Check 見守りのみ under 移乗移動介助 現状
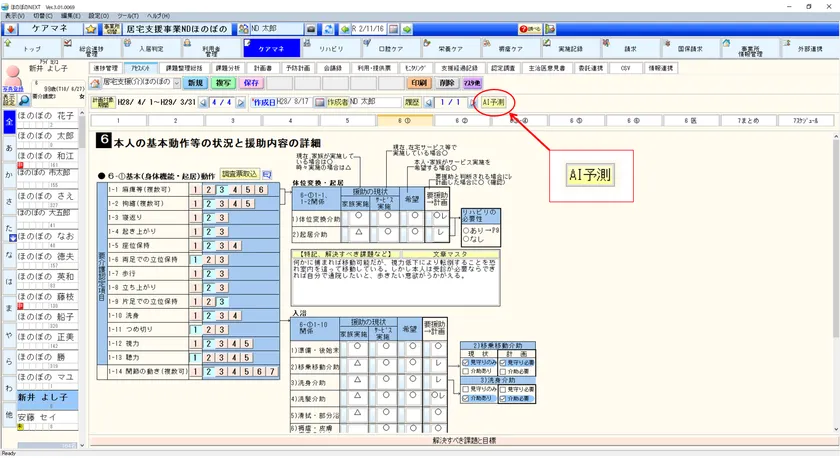Screen dimensions: 840x458 click(x=466, y=363)
